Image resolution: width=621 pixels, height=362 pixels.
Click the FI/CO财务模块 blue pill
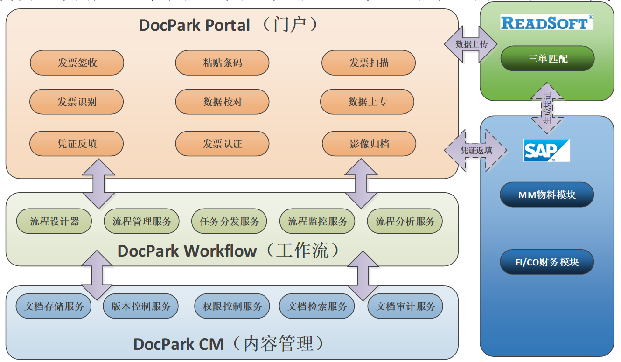(547, 262)
